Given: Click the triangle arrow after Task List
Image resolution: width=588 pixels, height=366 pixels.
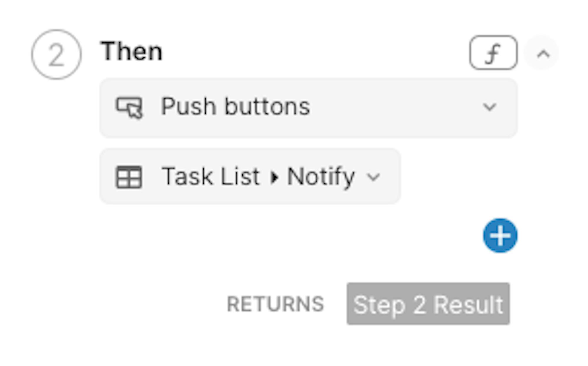Looking at the screenshot, I should [274, 177].
